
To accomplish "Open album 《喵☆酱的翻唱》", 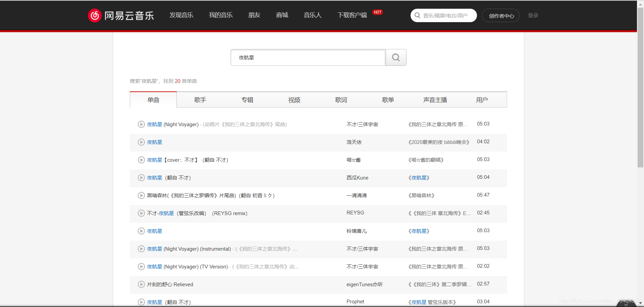I will coord(426,160).
